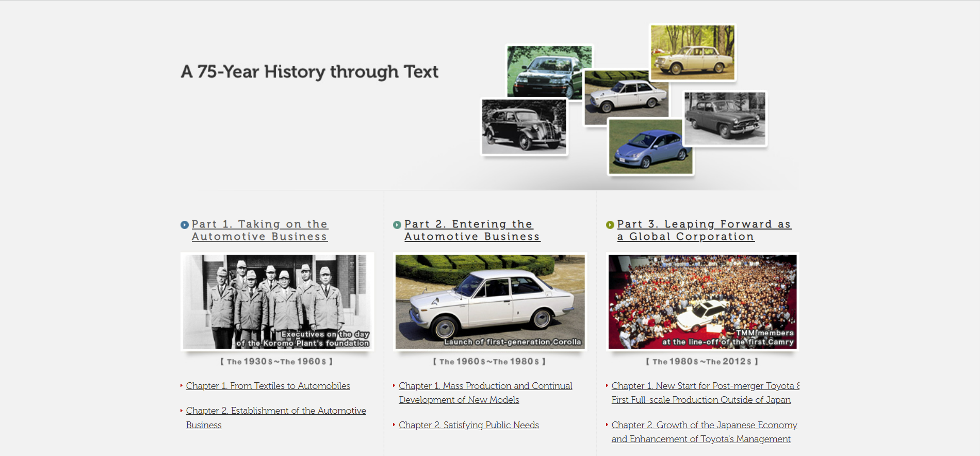This screenshot has height=456, width=980.
Task: Click the first-generation Corolla launch photo
Action: [490, 302]
